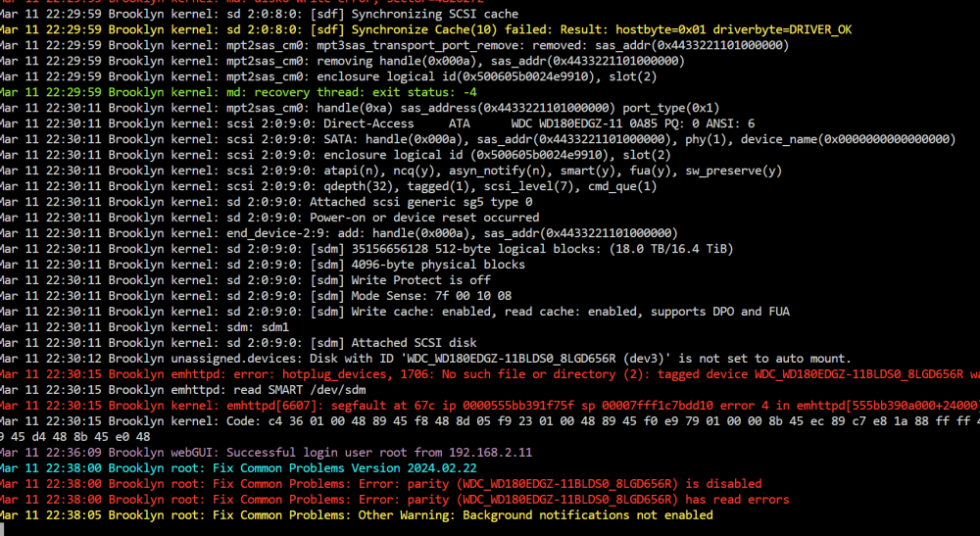
Task: Select 'Fix Common Problems Version 2024.02.22' line
Action: (x=238, y=468)
